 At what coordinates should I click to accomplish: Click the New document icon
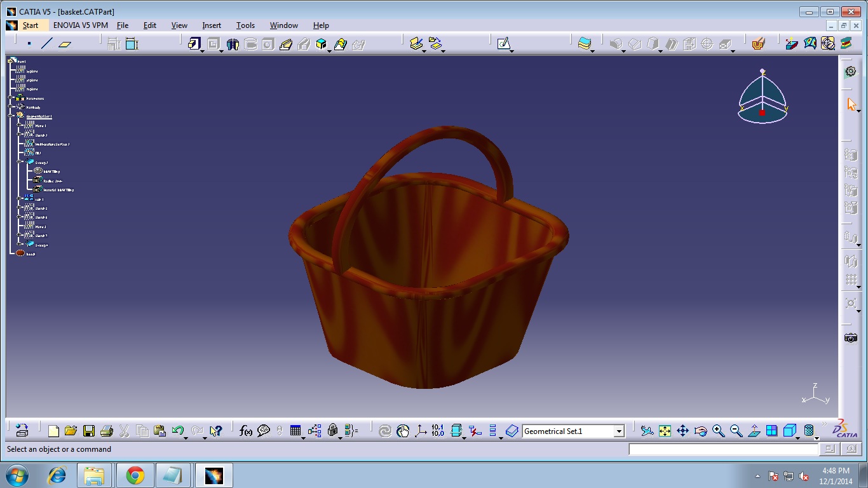click(53, 431)
